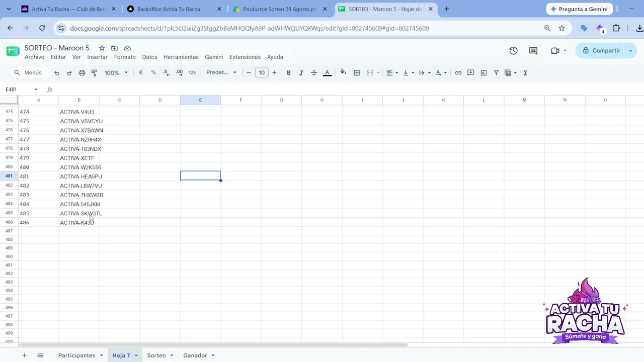Click the merge cells icon

click(370, 73)
